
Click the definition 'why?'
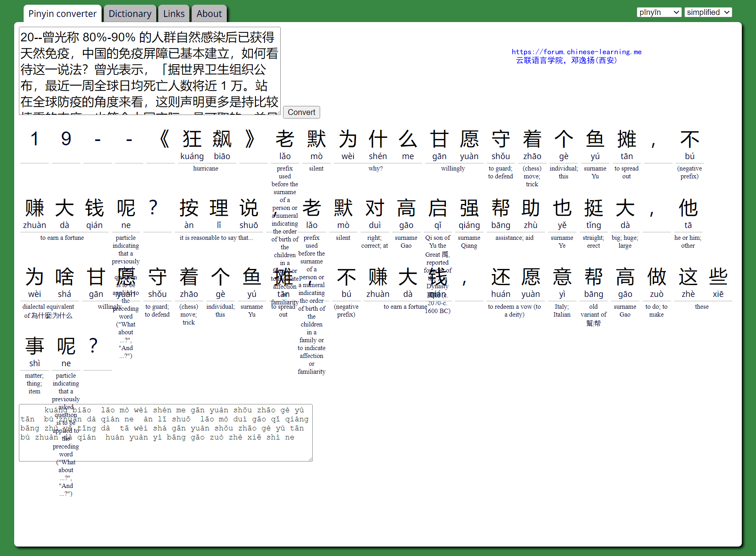376,169
